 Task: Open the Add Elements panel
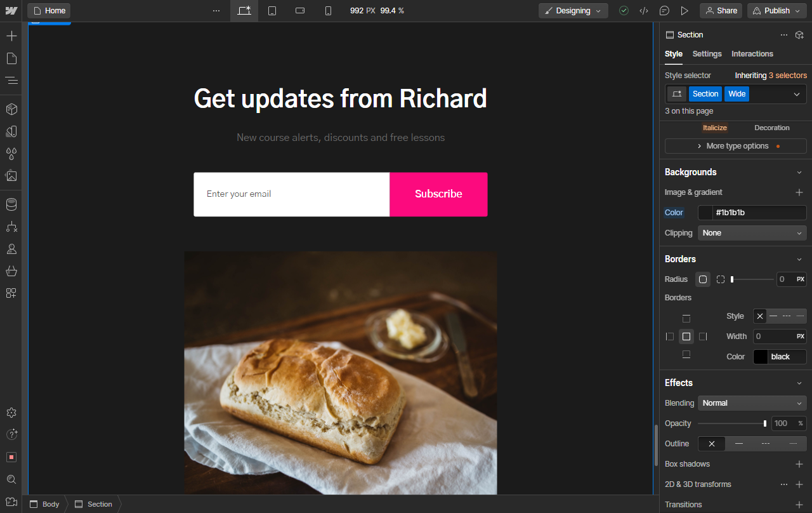tap(11, 36)
